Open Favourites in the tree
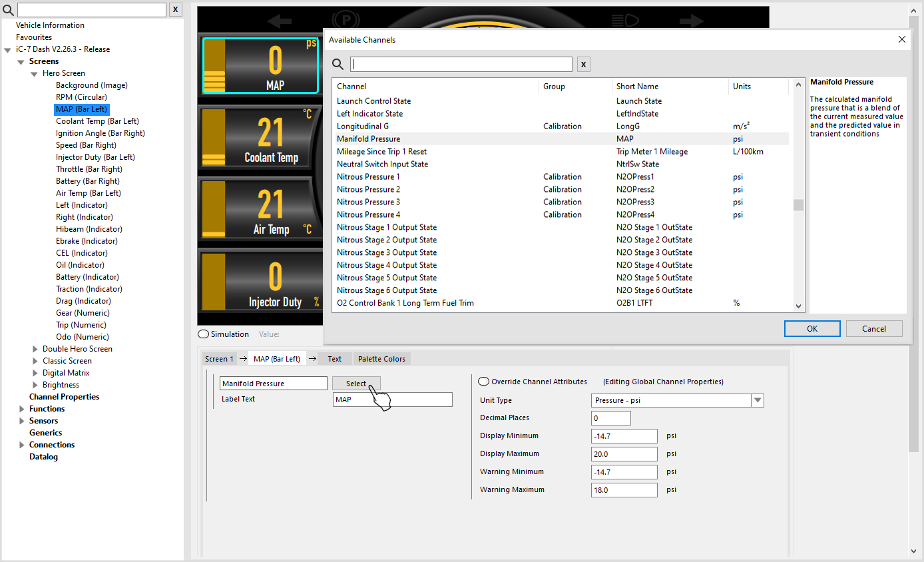Viewport: 924px width, 562px height. (x=34, y=37)
